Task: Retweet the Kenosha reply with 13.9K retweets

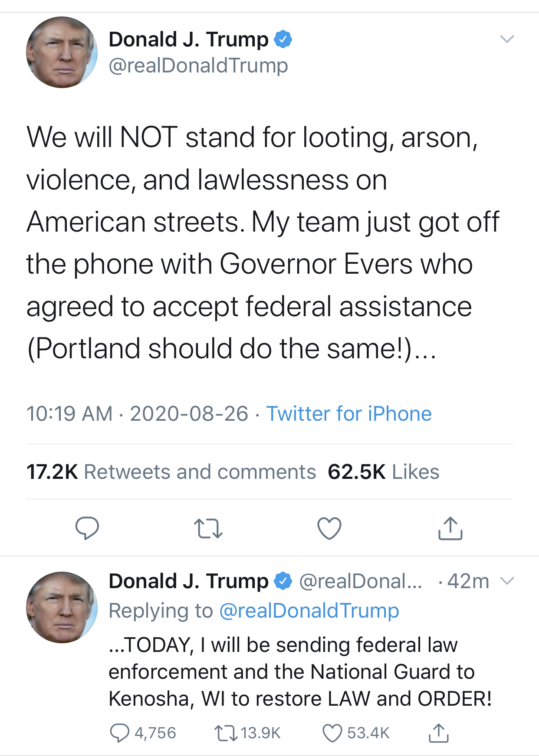Action: [226, 733]
